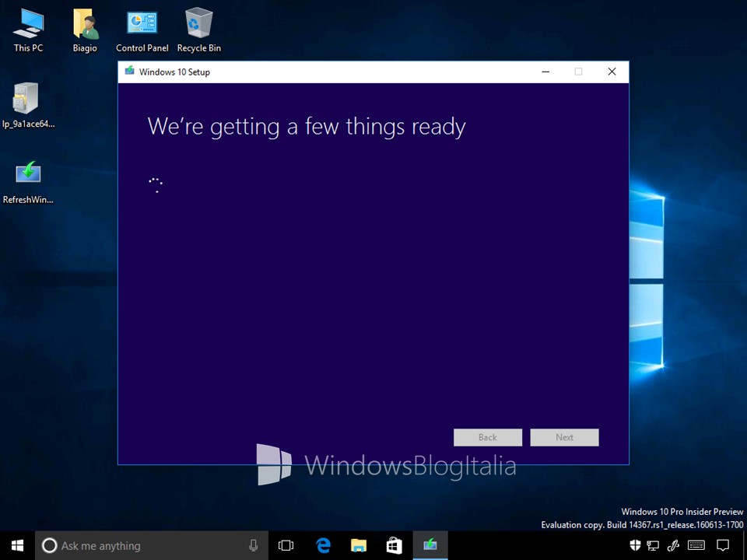Open Windows Ink Workspace in the tray
Screen dimensions: 747x560
[673, 546]
